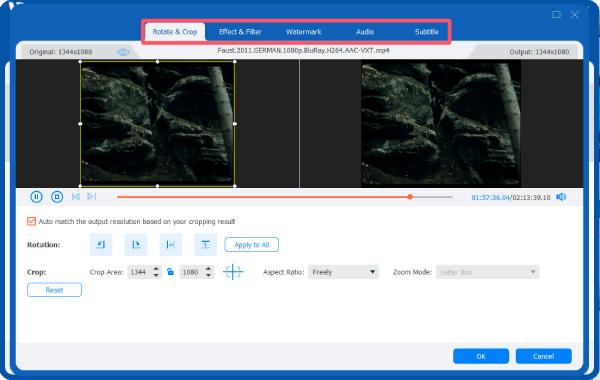Center the crop area with cross icon
Screen dimensions: 600x380
(233, 272)
